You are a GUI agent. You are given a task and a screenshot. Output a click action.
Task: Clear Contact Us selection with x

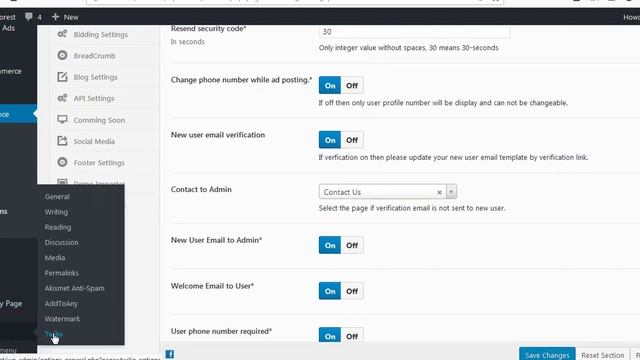click(x=439, y=192)
